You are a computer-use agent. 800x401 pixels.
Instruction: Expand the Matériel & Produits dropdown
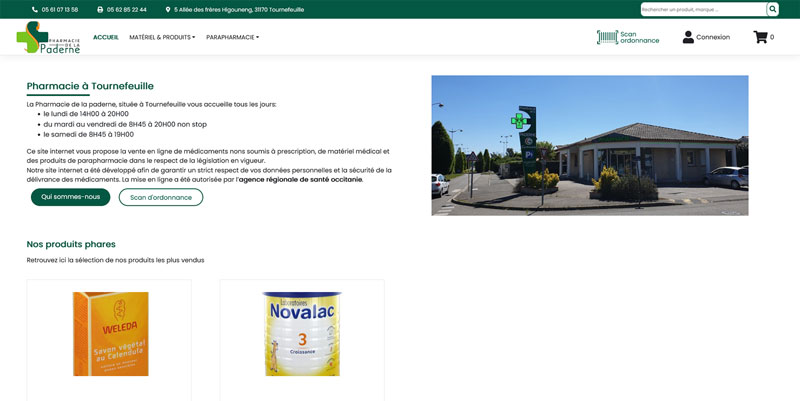pyautogui.click(x=162, y=37)
